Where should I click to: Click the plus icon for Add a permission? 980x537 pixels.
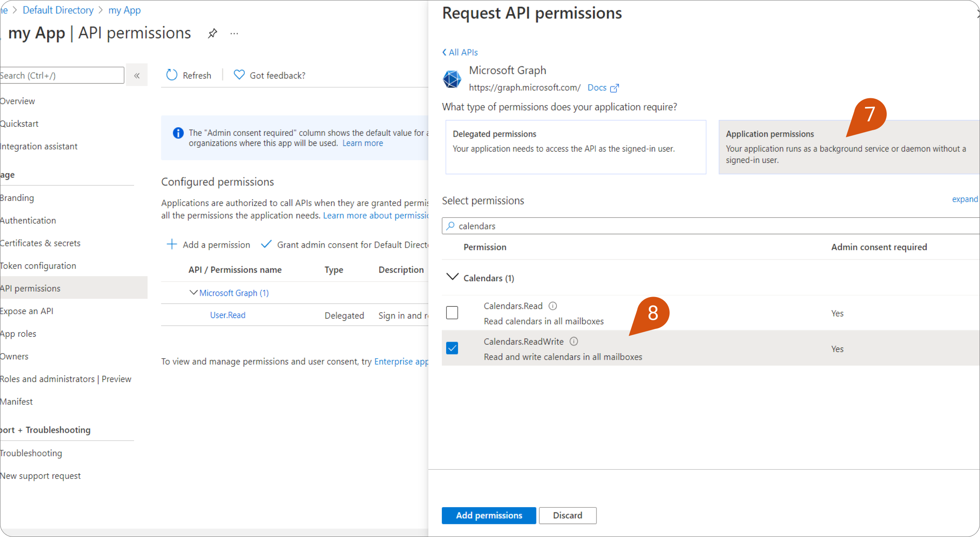172,244
